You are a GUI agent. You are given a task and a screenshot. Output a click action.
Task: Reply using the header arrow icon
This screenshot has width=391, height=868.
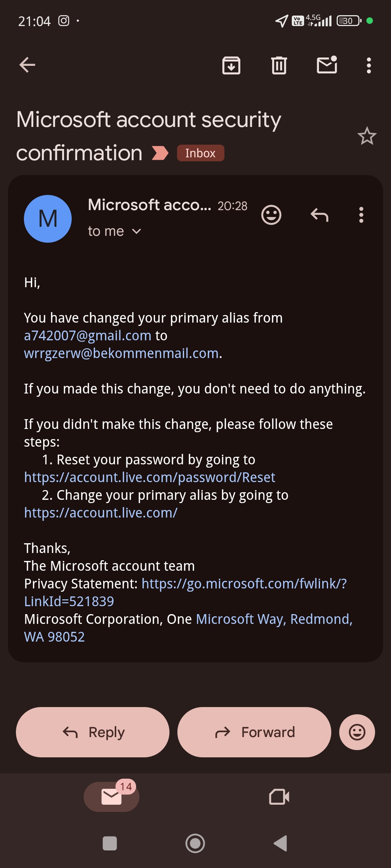[319, 215]
